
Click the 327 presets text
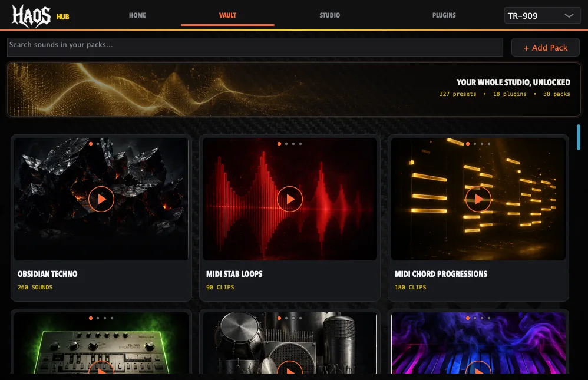click(458, 94)
